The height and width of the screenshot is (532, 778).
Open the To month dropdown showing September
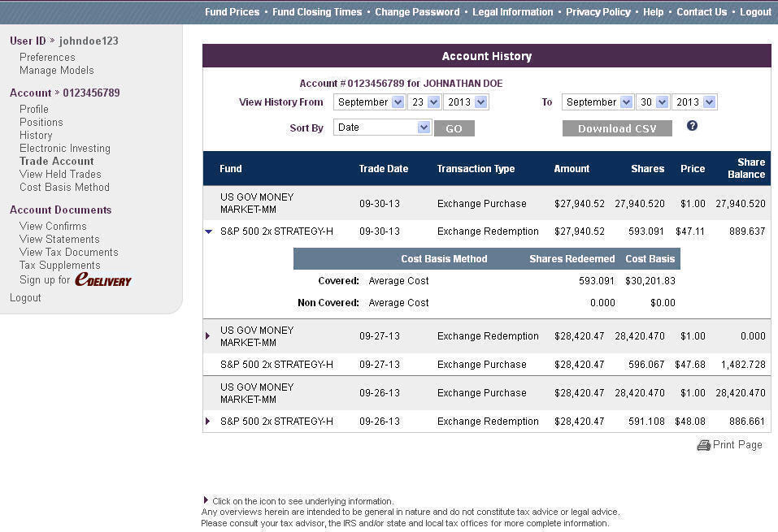pos(598,102)
